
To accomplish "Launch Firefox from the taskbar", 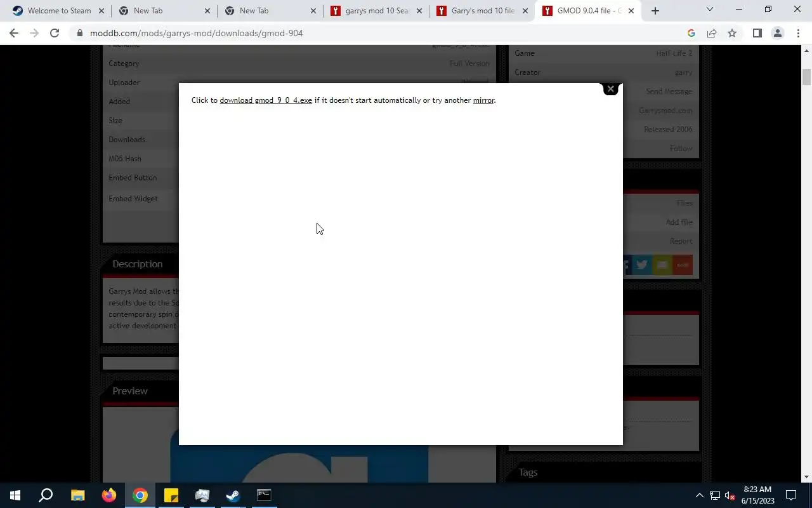I will [108, 495].
